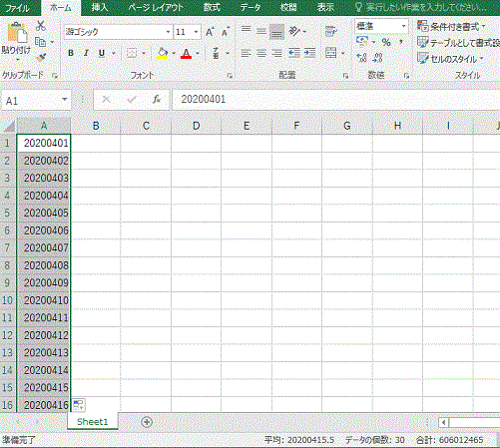Screen dimensions: 500x448
Task: Toggle Italic formatting
Action: click(x=86, y=53)
